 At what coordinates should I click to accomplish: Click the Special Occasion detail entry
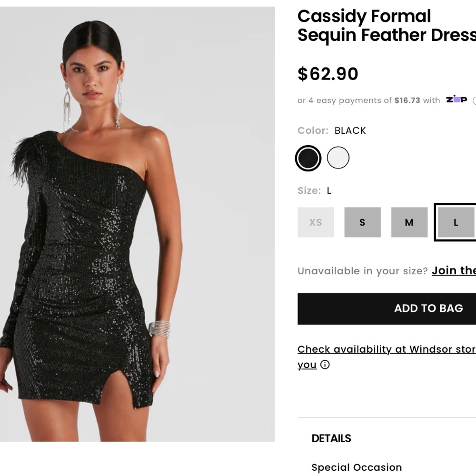tap(357, 467)
